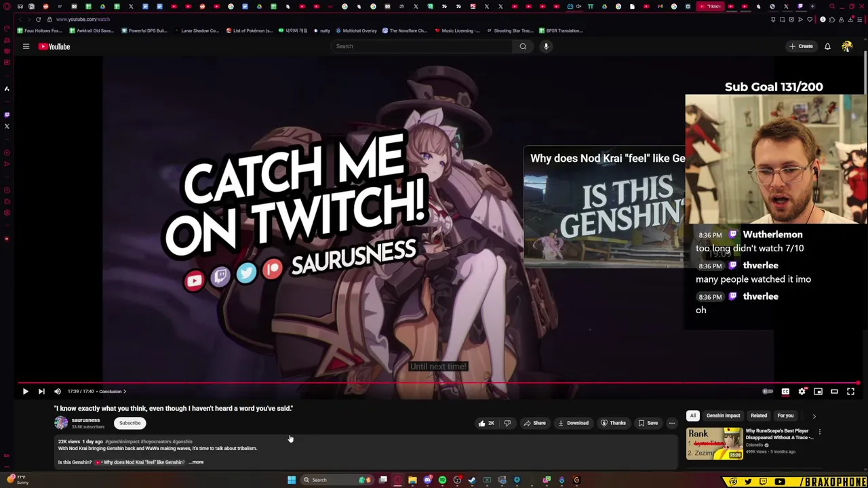Select the For you filter chip
Viewport: 868px width, 488px height.
[x=785, y=415]
